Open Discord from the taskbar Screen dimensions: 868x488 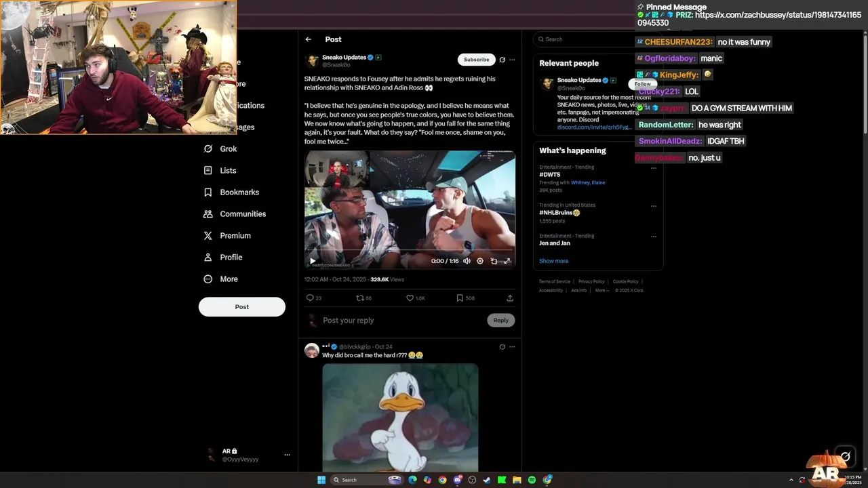[x=458, y=480]
